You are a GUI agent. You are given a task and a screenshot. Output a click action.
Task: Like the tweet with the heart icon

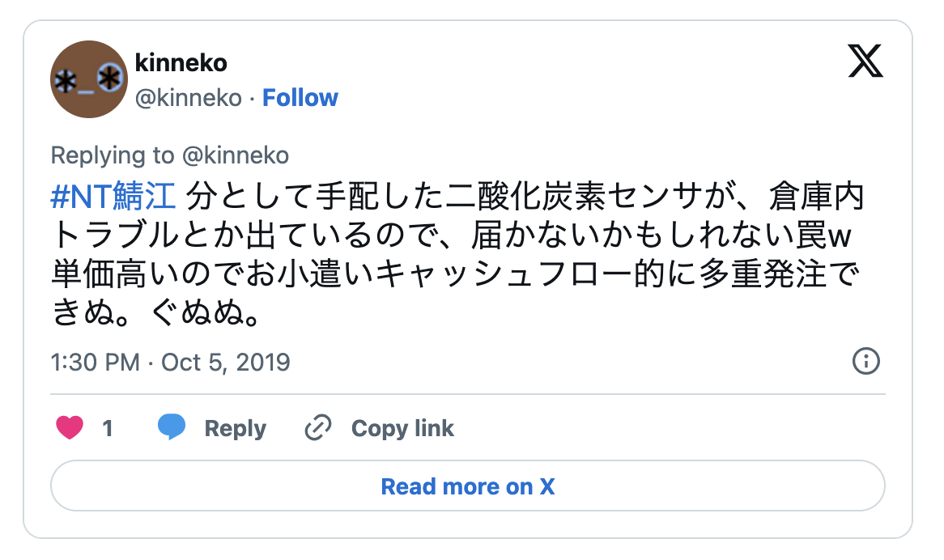point(70,427)
